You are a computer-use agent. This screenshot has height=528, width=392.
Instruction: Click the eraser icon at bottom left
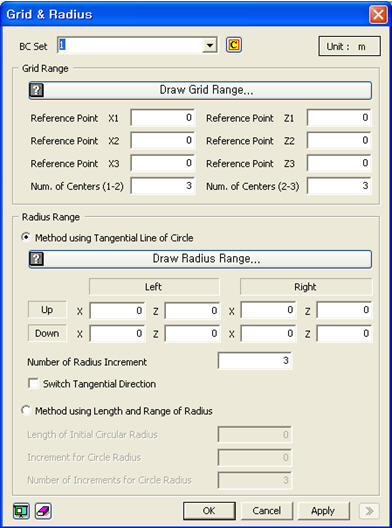43,511
